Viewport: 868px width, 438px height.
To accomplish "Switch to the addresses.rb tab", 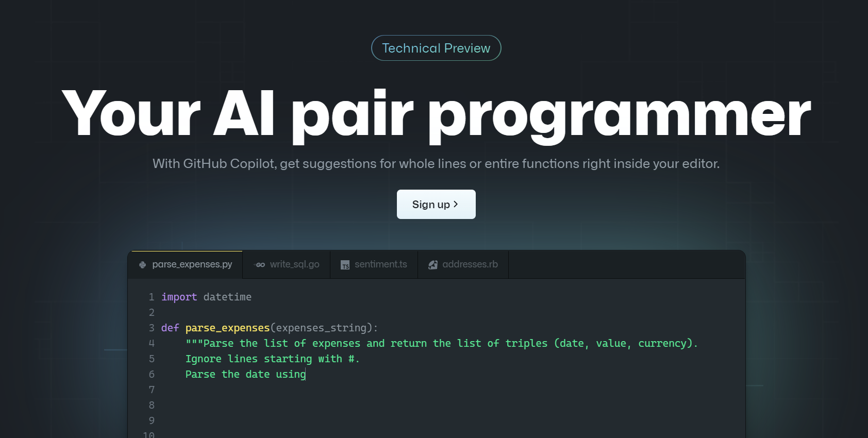I will (x=463, y=264).
